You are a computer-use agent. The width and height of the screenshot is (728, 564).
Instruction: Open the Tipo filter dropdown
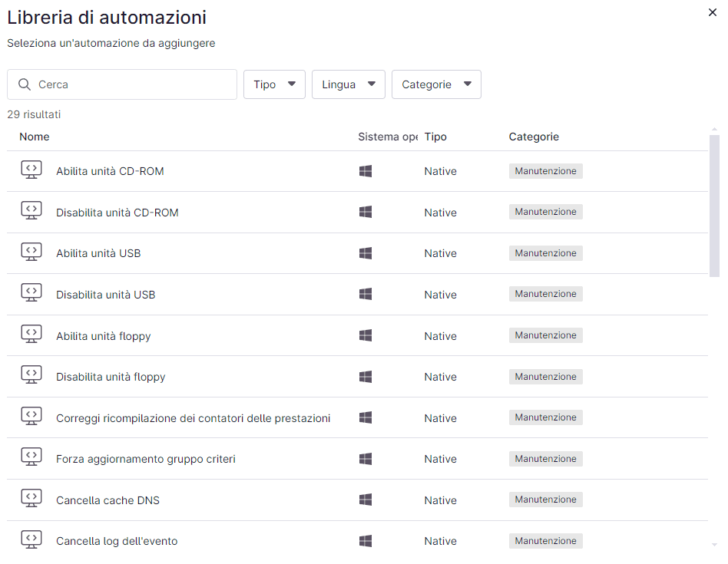click(x=274, y=84)
